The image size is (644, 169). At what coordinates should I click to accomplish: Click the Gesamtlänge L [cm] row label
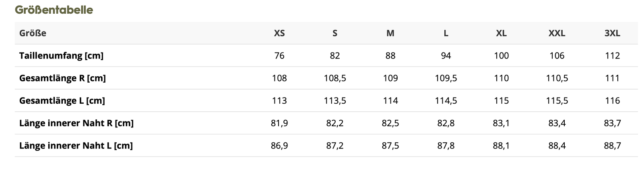pyautogui.click(x=62, y=101)
